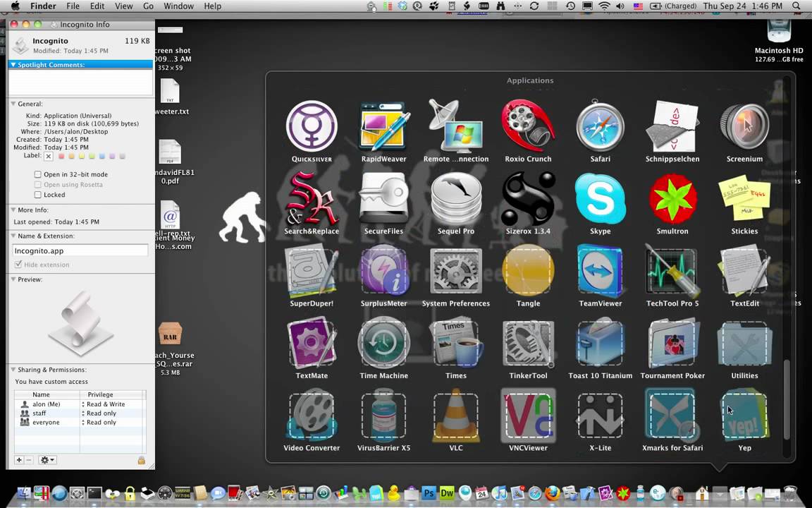Launch the Times news app
Image resolution: width=812 pixels, height=508 pixels.
click(456, 343)
